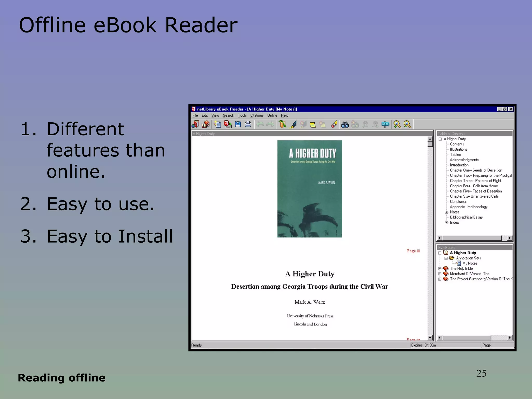Click the A Higher Duty cover image

click(310, 189)
